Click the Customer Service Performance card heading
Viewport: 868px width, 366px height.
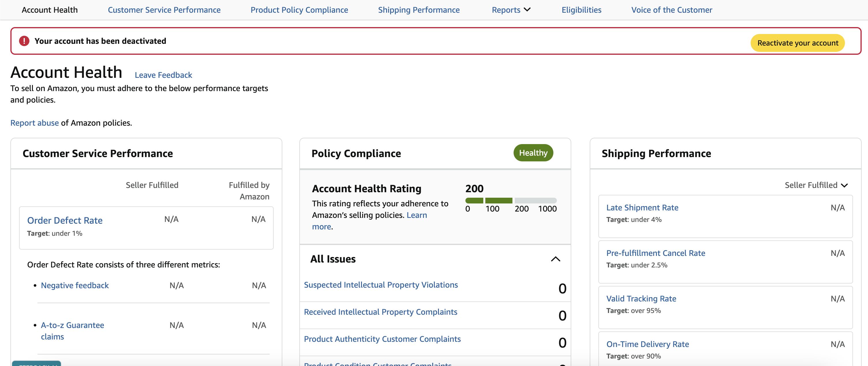point(98,154)
